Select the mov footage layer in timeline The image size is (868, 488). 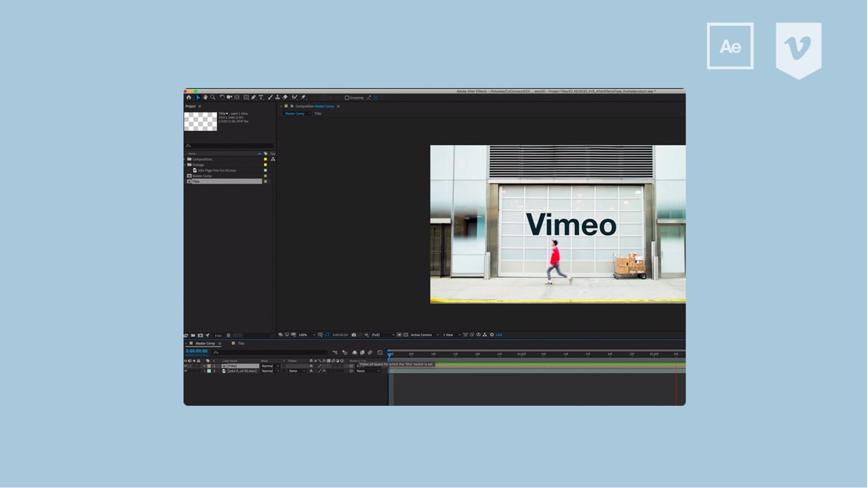point(241,371)
